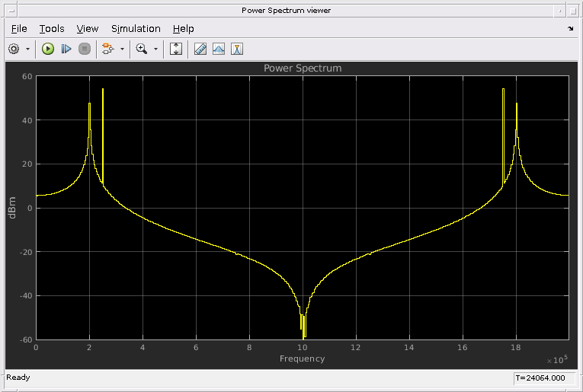Image resolution: width=583 pixels, height=392 pixels.
Task: Highlight the Simulink block icon
Action: [x=107, y=49]
